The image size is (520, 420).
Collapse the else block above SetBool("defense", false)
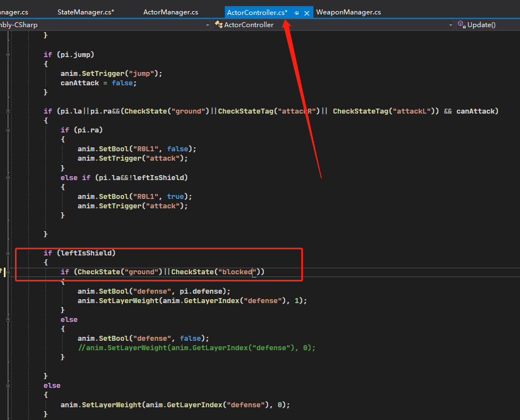(8, 320)
